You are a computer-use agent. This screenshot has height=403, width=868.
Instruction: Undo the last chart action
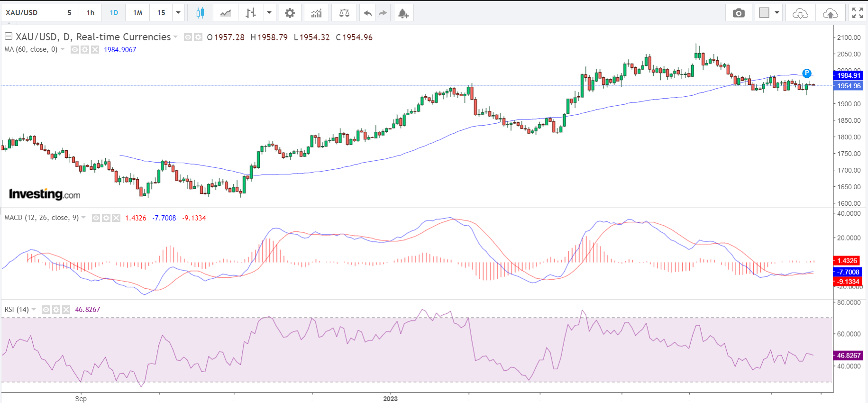tap(367, 13)
